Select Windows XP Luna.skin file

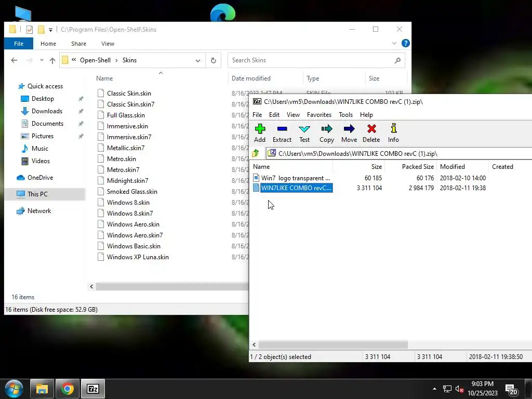click(x=138, y=257)
